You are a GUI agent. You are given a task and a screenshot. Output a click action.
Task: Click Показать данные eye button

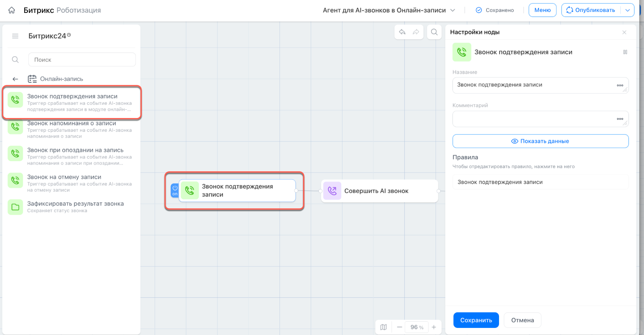tap(540, 141)
